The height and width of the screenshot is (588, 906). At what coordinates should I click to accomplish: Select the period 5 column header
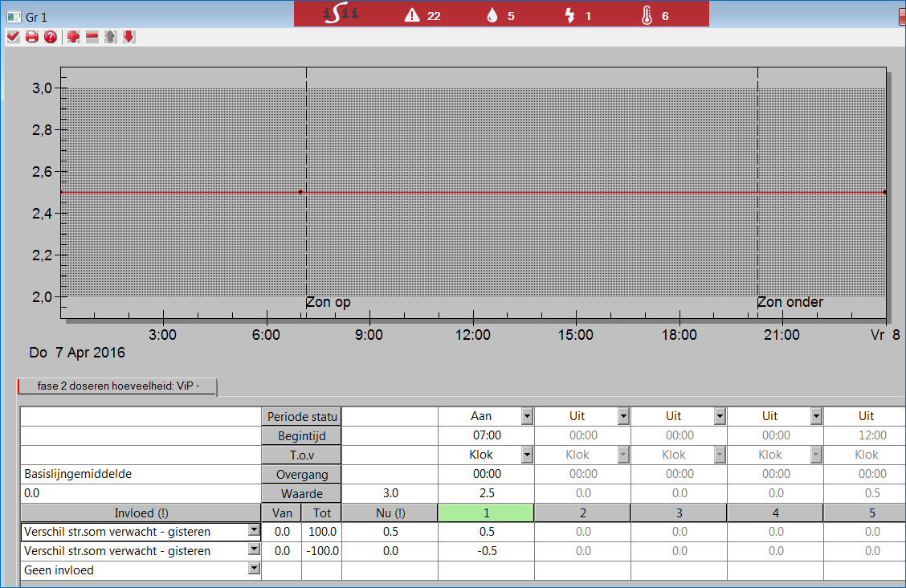pos(865,513)
